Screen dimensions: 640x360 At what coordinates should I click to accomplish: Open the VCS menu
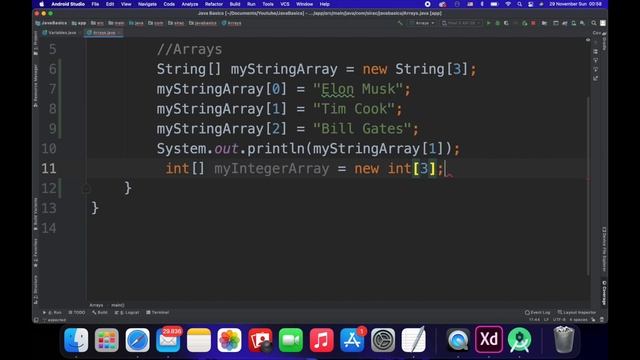[x=284, y=4]
